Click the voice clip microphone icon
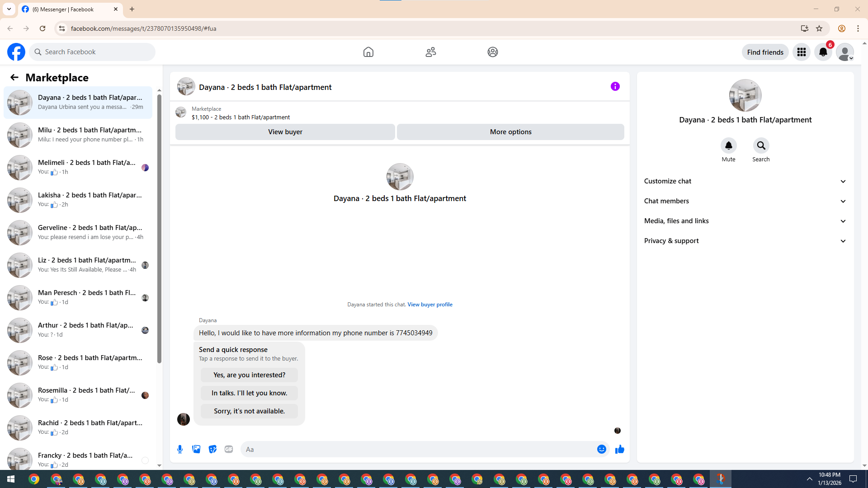The image size is (868, 488). click(180, 449)
